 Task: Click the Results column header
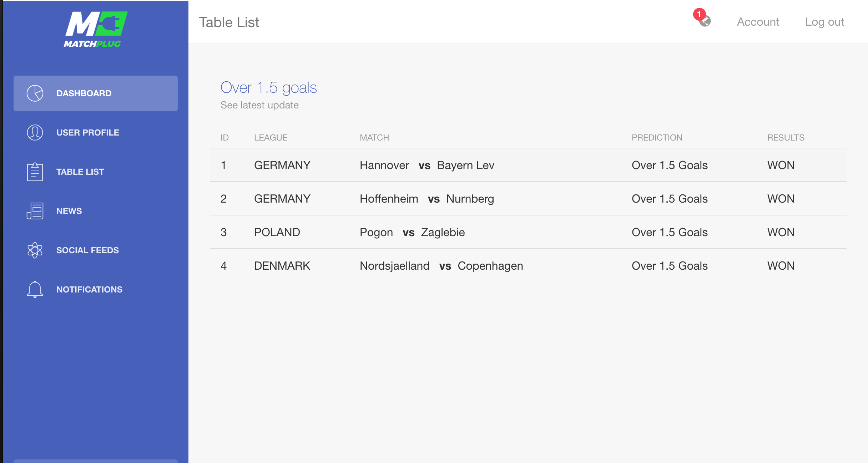click(x=786, y=138)
